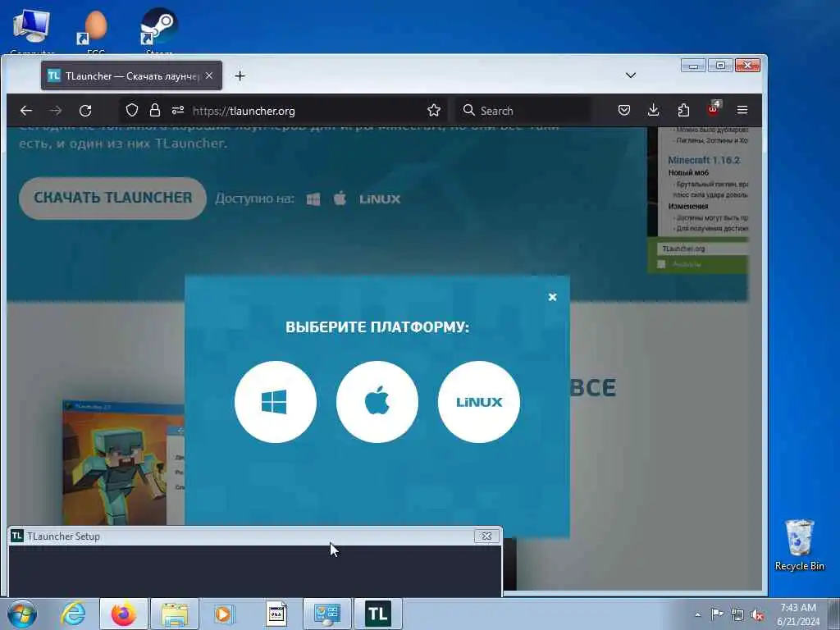Click the padlock site security icon
Screen dimensions: 840x630
tap(155, 111)
